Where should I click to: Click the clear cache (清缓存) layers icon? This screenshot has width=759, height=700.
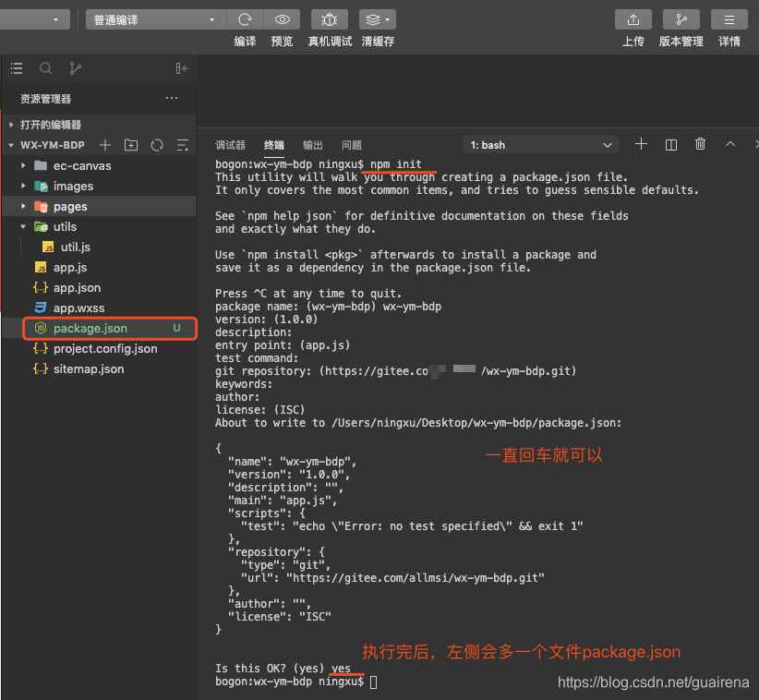pos(373,19)
